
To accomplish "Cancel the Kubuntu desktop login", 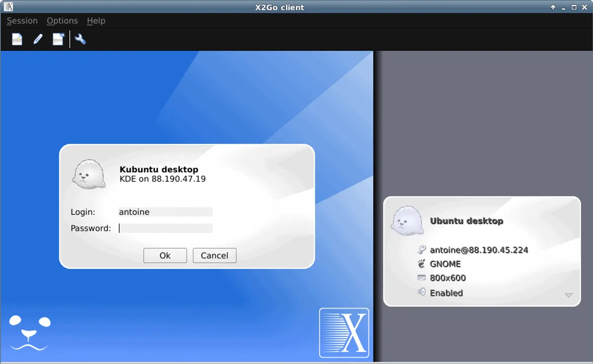I will tap(215, 255).
